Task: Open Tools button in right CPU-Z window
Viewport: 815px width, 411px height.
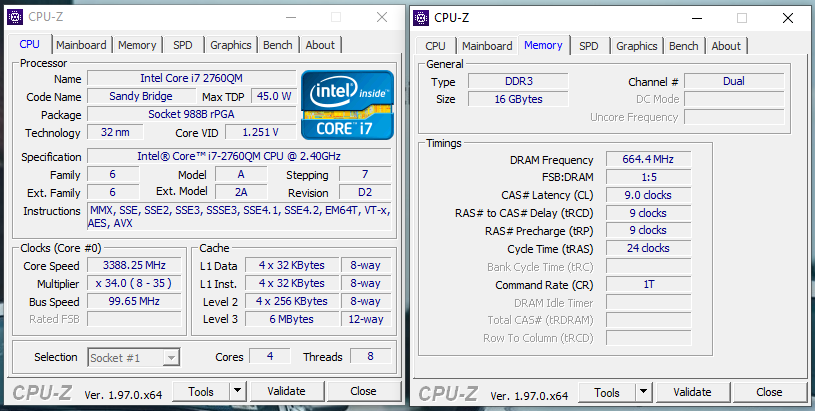Action: [607, 392]
